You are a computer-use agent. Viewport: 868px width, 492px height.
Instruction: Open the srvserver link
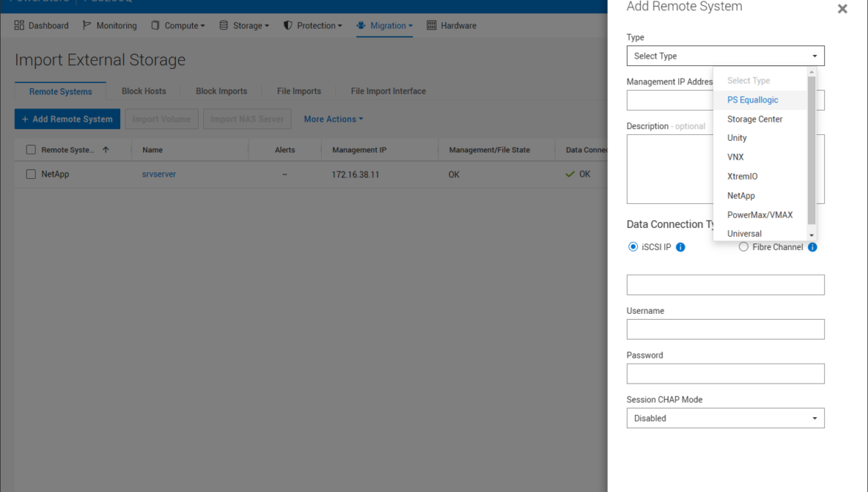(159, 174)
